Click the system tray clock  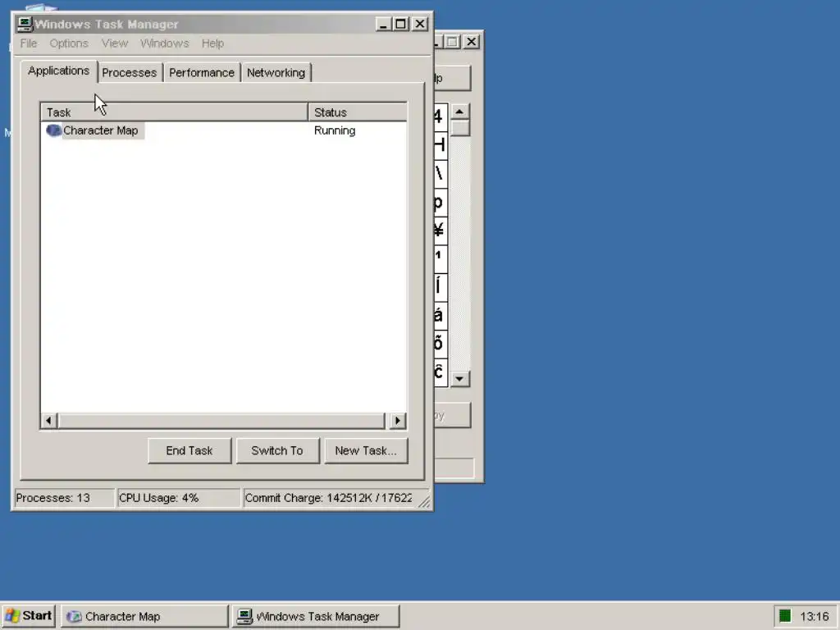click(815, 617)
